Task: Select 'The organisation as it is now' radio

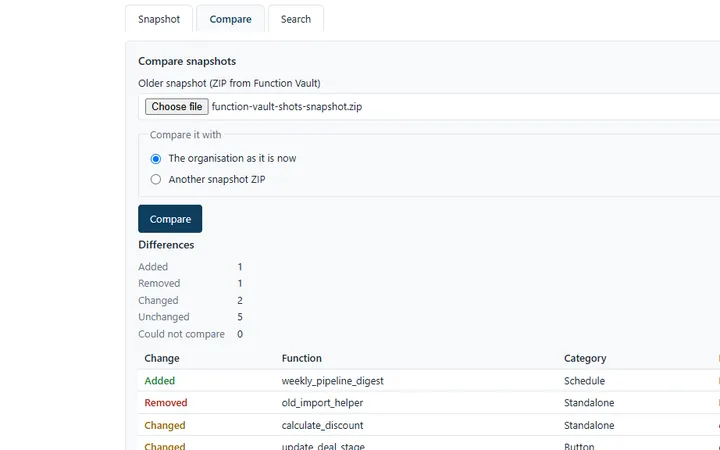Action: pos(156,159)
